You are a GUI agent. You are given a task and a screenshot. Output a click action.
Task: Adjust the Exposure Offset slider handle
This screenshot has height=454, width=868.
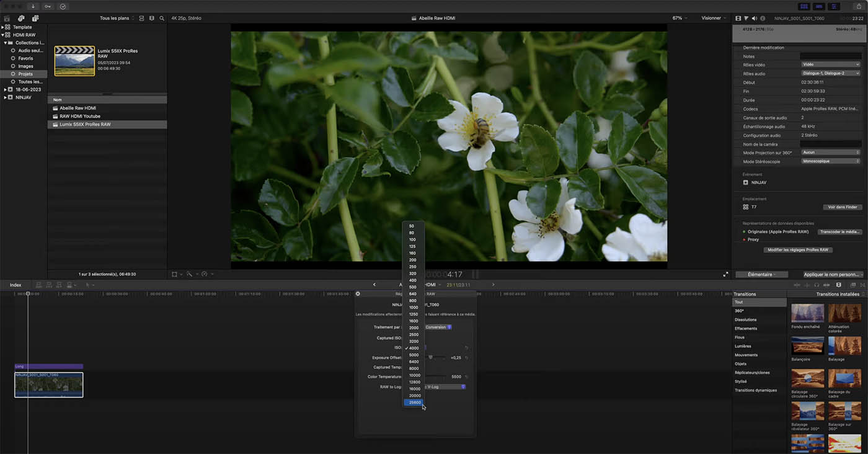pos(431,357)
